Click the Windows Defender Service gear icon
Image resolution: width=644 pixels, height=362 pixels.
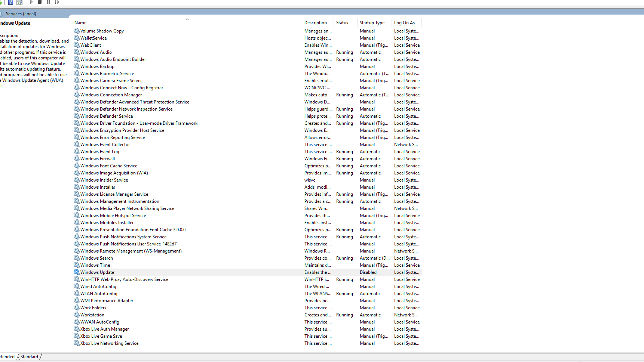pos(77,116)
